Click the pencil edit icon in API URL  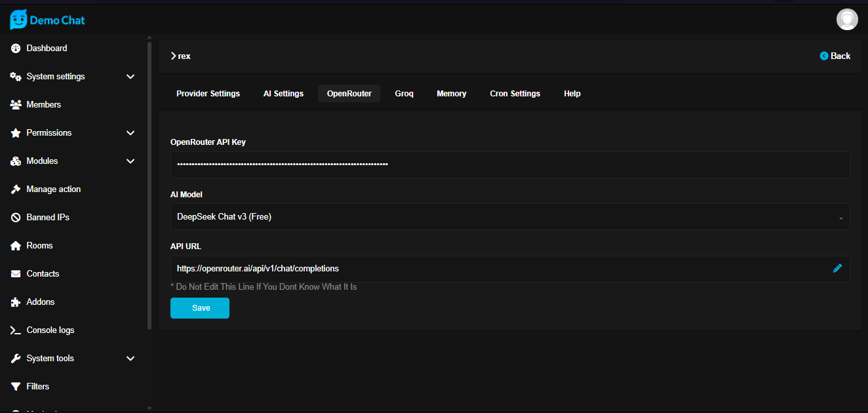tap(837, 268)
